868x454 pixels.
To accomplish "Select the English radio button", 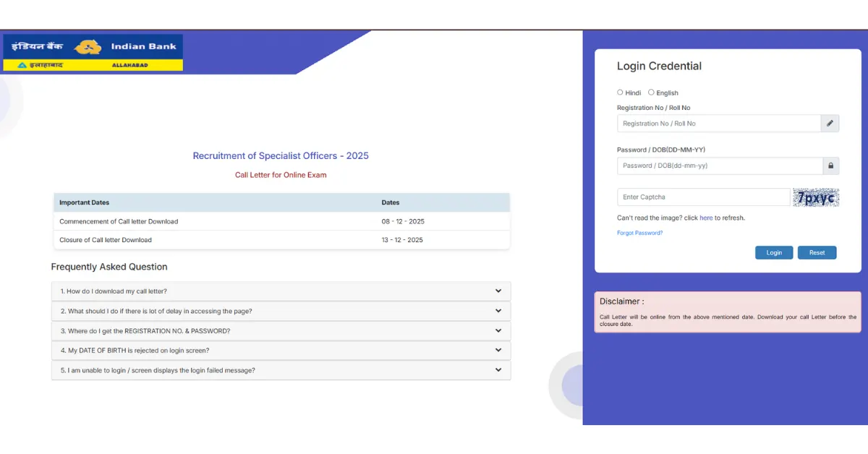I will click(x=651, y=92).
